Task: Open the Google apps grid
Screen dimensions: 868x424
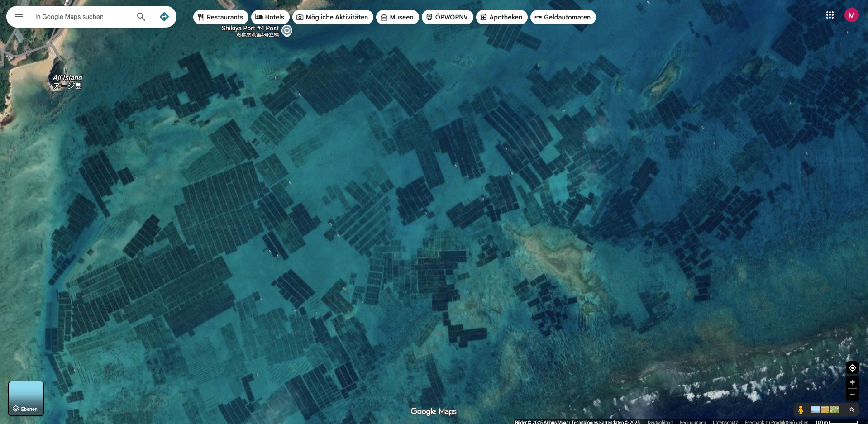Action: tap(830, 15)
